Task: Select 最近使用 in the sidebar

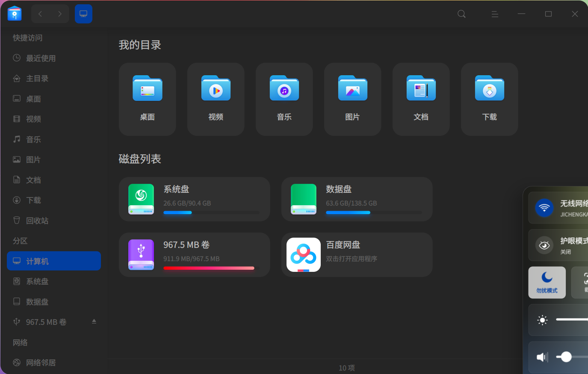Action: (x=54, y=58)
